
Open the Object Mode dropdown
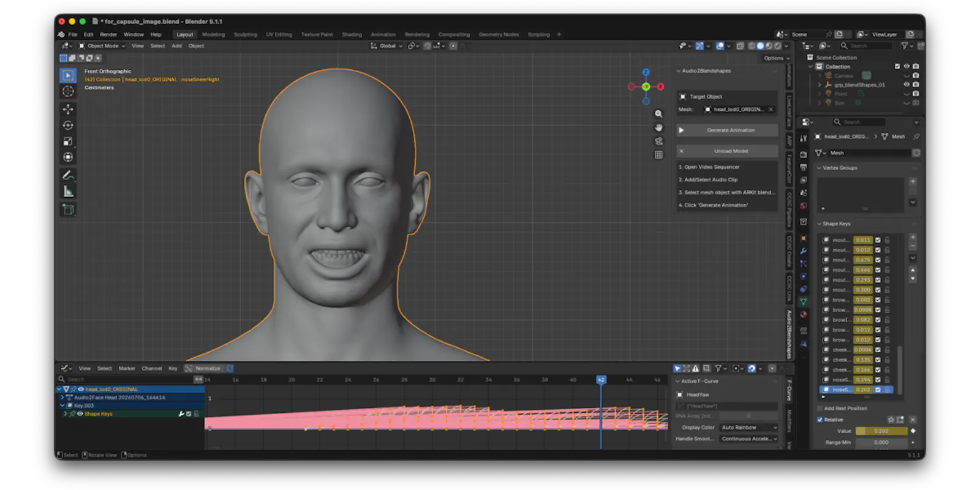coord(102,46)
